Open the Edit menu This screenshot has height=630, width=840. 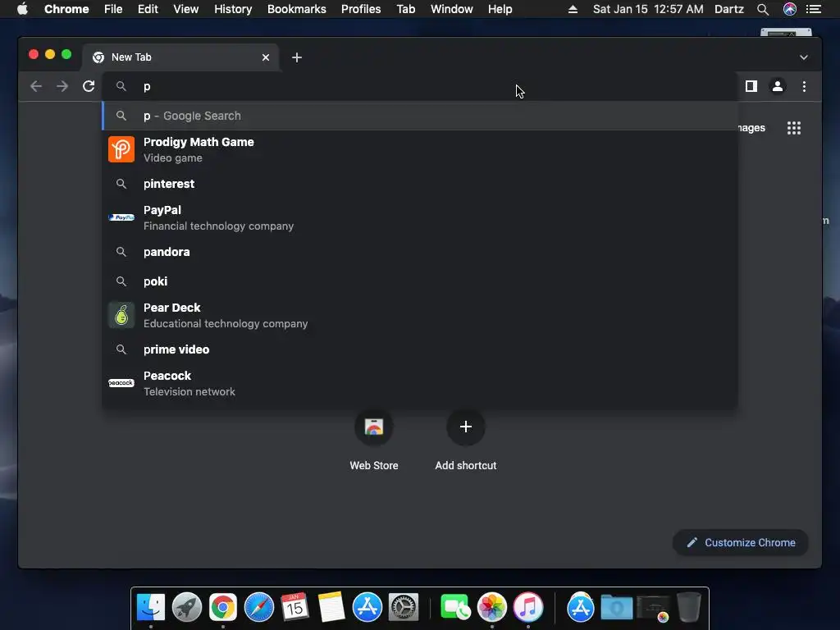tap(148, 9)
